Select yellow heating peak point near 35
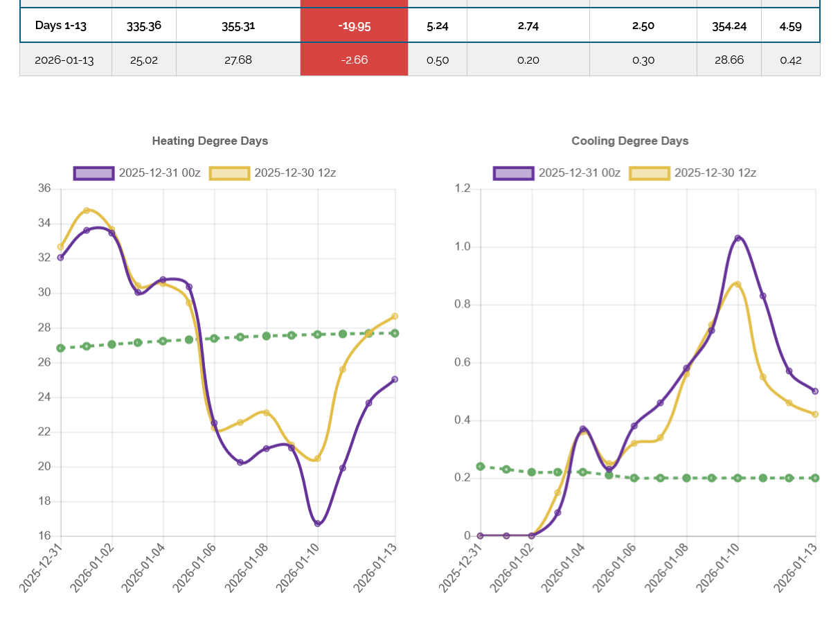This screenshot has height=624, width=840. pyautogui.click(x=87, y=211)
